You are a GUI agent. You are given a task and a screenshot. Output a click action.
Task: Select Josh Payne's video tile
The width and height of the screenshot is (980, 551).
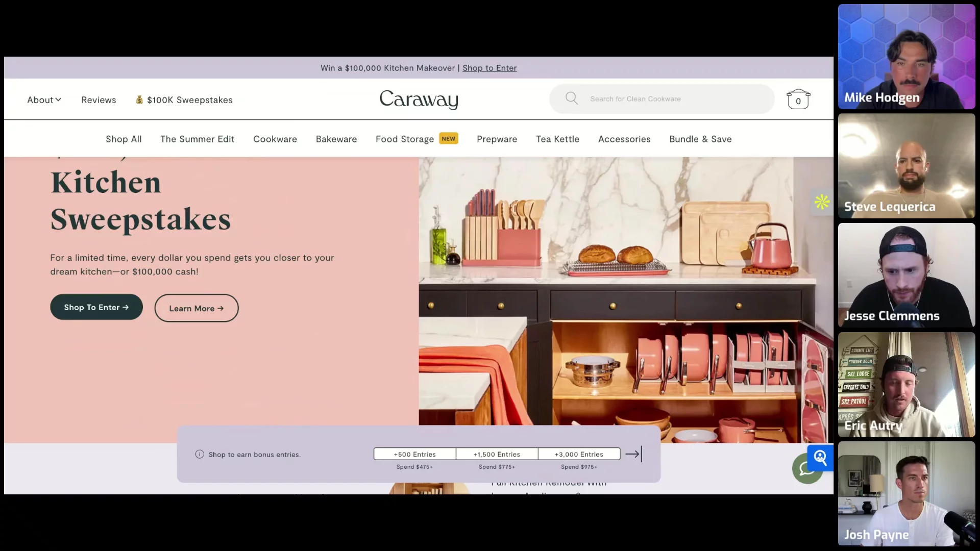tap(906, 494)
